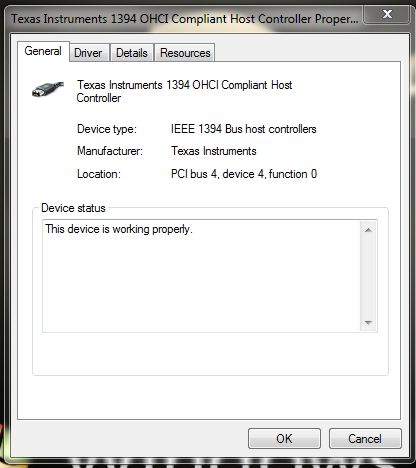Click the PCI bus 4 location value

pyautogui.click(x=244, y=174)
